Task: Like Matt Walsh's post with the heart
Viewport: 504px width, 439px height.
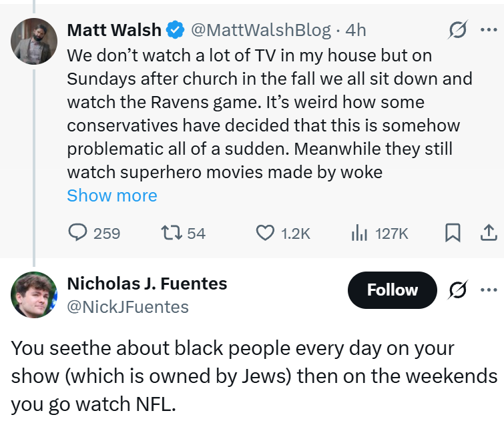Action: click(x=266, y=233)
